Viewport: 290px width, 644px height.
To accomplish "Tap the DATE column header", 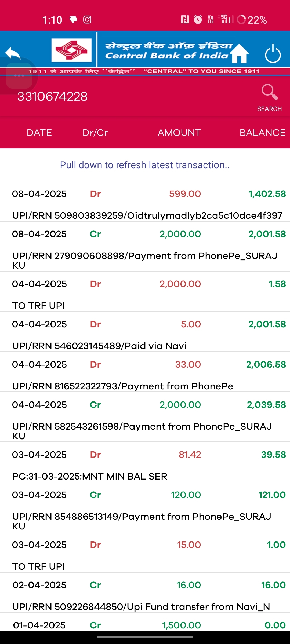I will 39,133.
